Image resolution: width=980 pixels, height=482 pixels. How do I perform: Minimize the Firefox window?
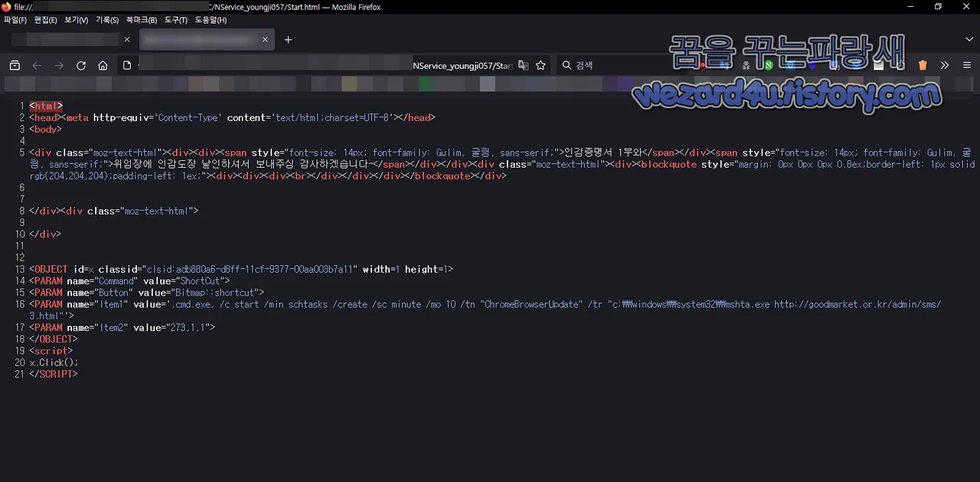910,7
